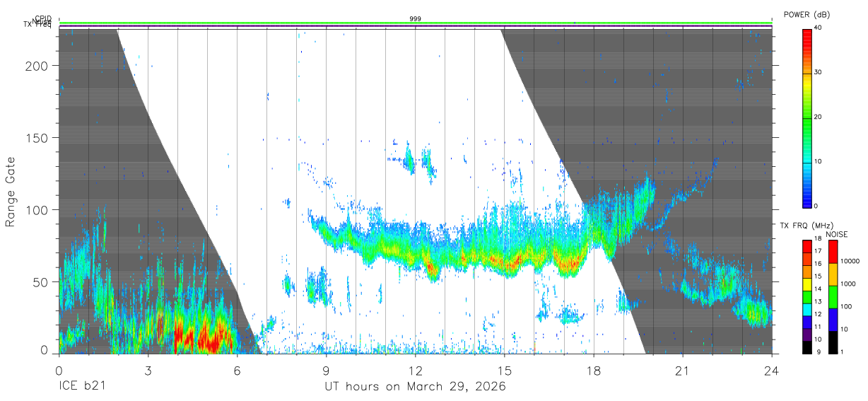Click the "12" label on TX FRQ scale
Image resolution: width=868 pixels, height=401 pixels.
click(x=819, y=314)
